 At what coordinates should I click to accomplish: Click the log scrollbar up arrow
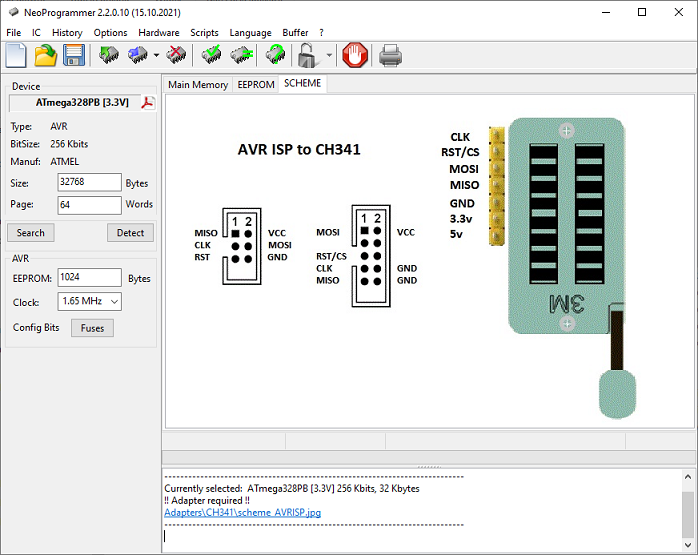688,477
